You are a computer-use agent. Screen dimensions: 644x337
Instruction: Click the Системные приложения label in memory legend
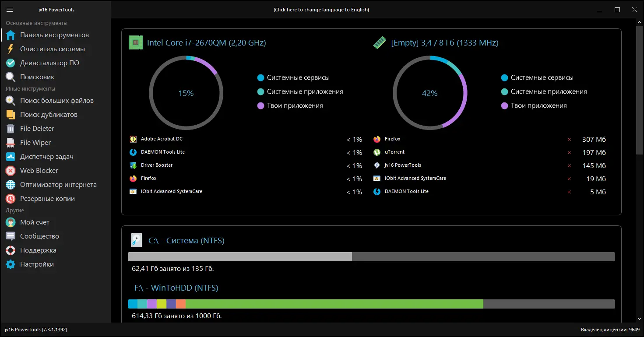tap(549, 92)
